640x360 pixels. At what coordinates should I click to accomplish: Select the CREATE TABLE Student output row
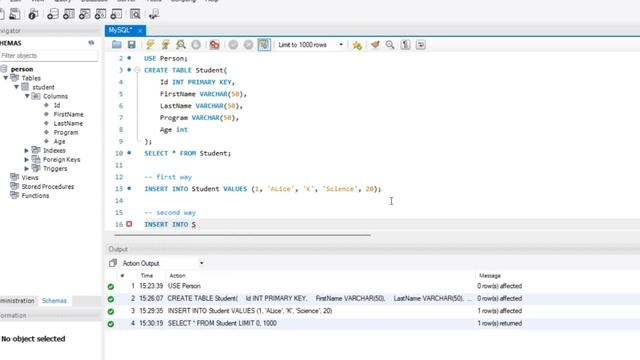point(372,298)
